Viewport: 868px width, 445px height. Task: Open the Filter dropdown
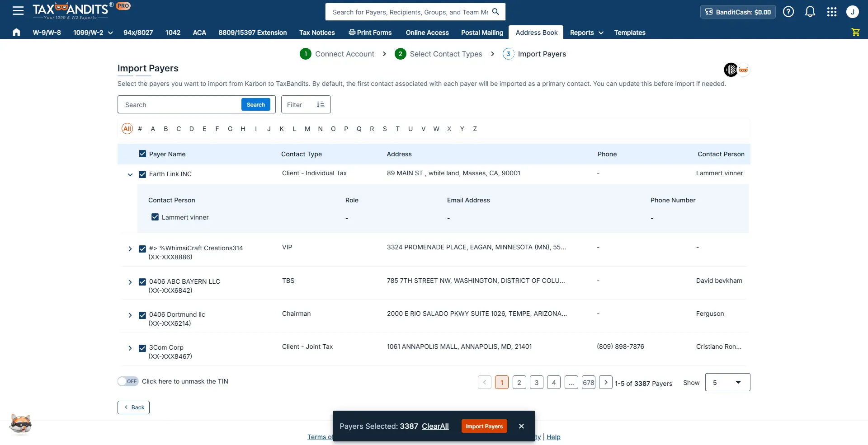(x=306, y=104)
